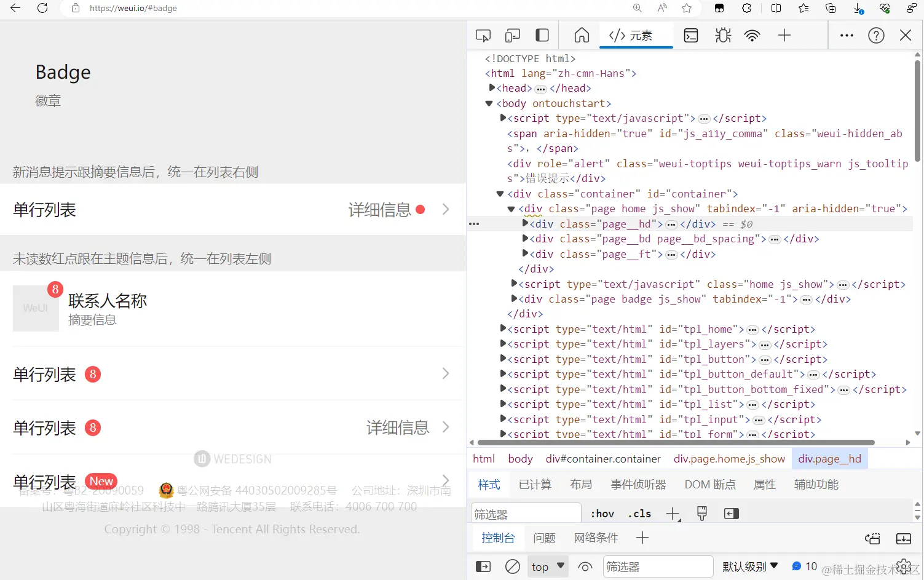Open the top JavaScript context dropdown
Viewport: 924px width, 580px height.
(x=548, y=566)
